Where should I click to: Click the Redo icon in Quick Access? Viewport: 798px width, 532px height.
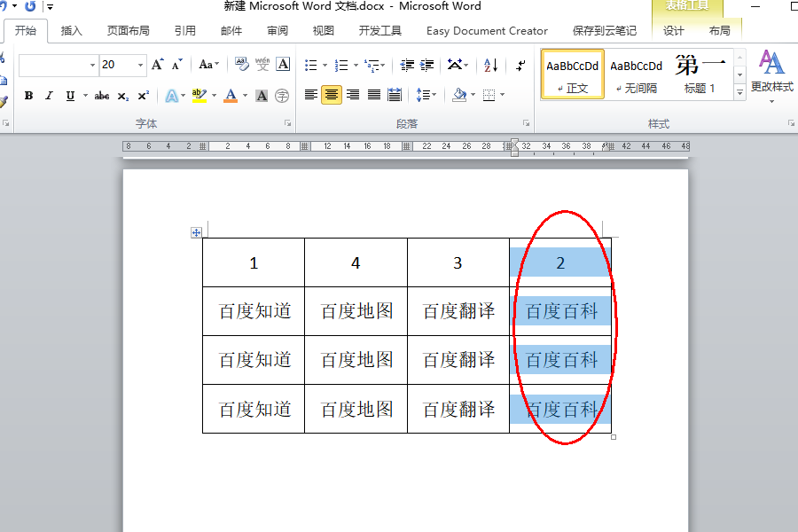pyautogui.click(x=30, y=6)
